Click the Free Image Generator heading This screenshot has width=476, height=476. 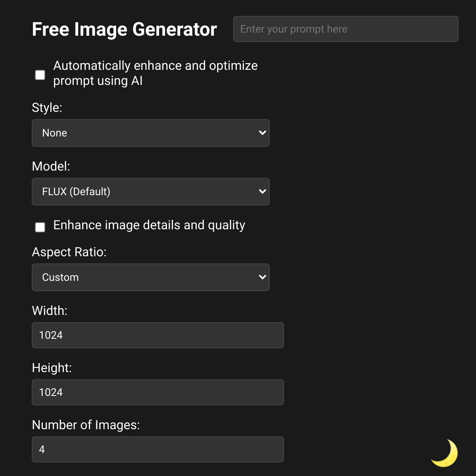[125, 29]
